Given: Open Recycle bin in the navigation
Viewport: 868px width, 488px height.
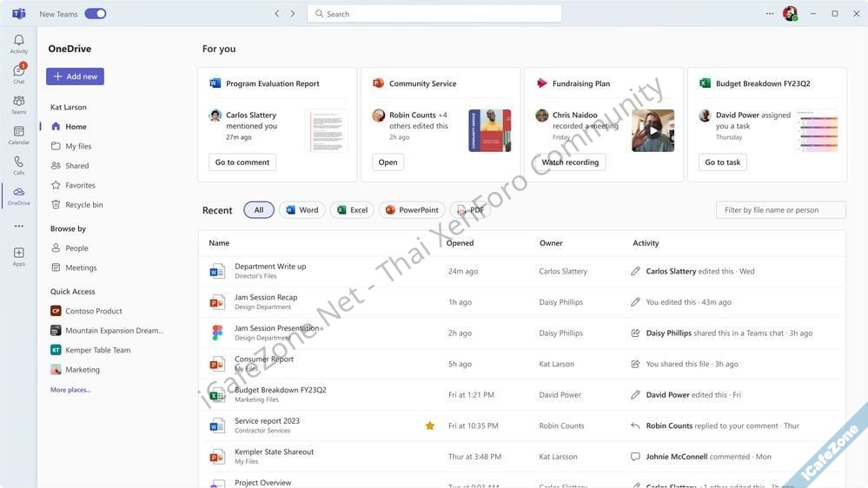Looking at the screenshot, I should point(83,205).
